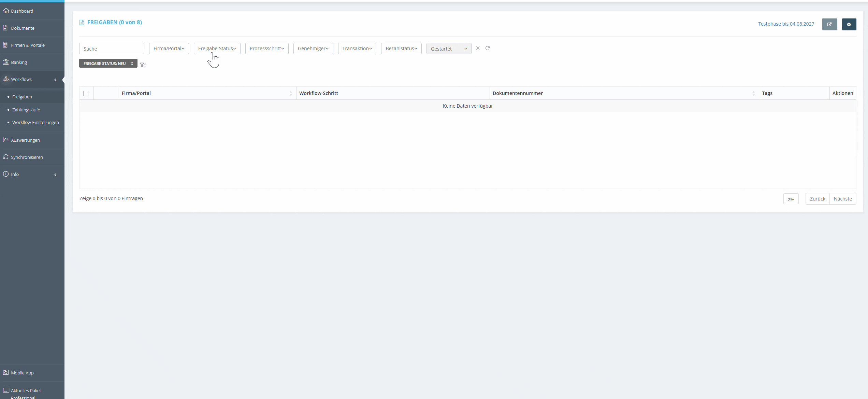The image size is (868, 399).
Task: Click the Workflows hierarchy icon
Action: click(6, 79)
